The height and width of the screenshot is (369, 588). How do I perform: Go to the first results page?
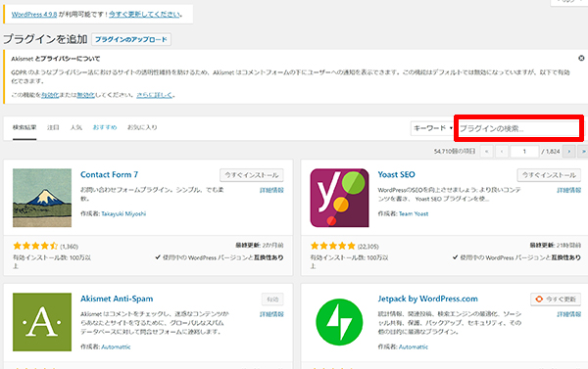pos(487,152)
